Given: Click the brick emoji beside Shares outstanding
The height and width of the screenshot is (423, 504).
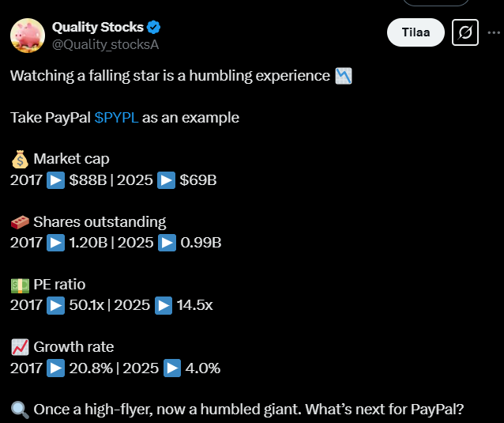Looking at the screenshot, I should [20, 222].
